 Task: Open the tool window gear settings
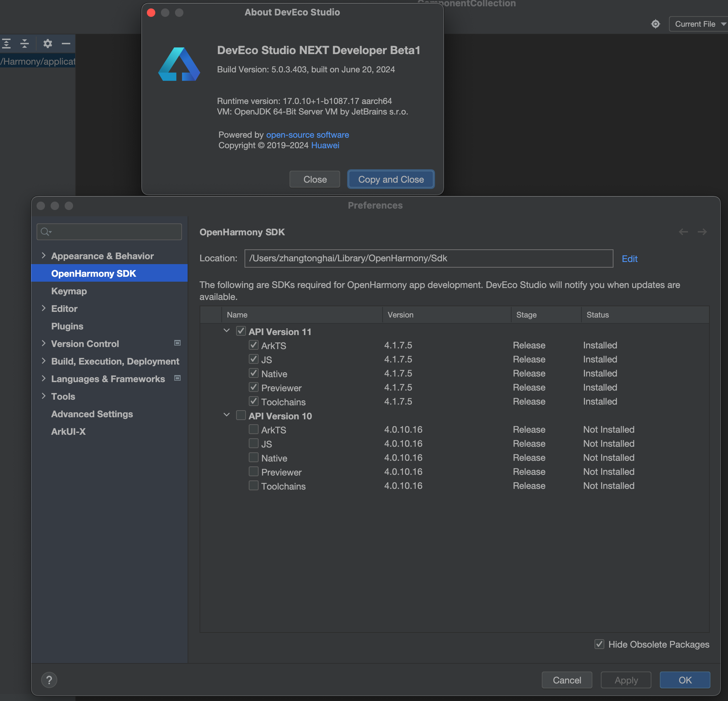(x=47, y=44)
